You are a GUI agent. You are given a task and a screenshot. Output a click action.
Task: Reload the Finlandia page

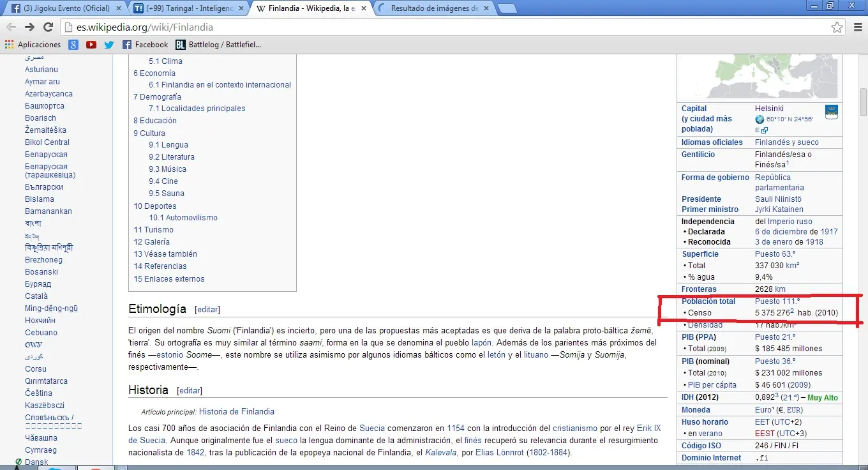tap(48, 27)
